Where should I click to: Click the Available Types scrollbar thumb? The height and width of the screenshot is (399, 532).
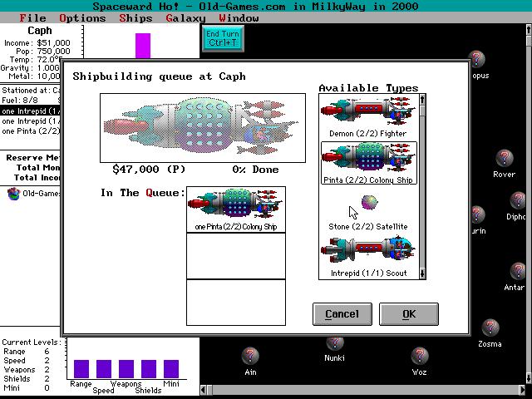pos(422,111)
